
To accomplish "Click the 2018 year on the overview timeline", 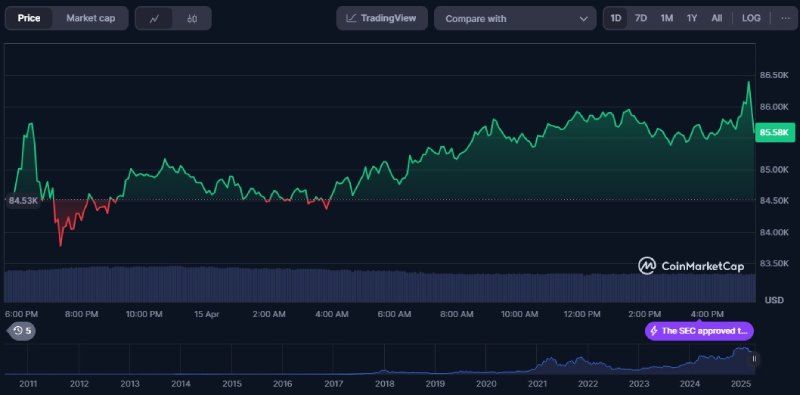I will tap(385, 384).
